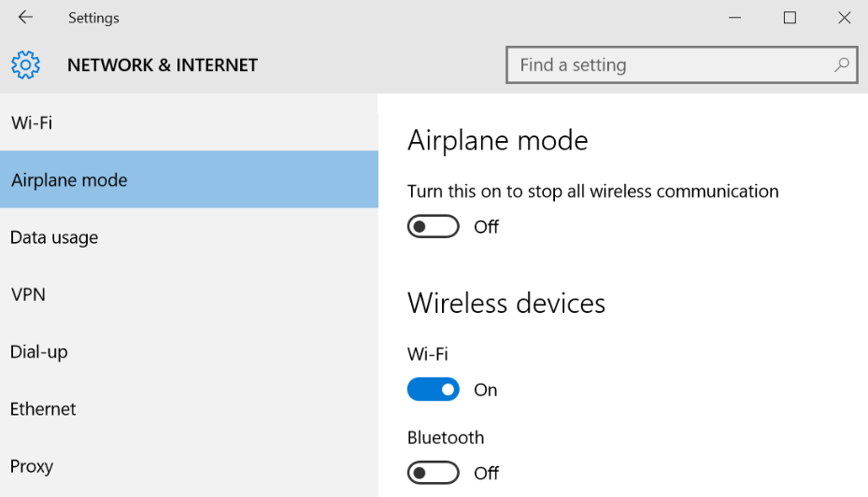
Task: Click the Settings gear icon
Action: [x=26, y=65]
